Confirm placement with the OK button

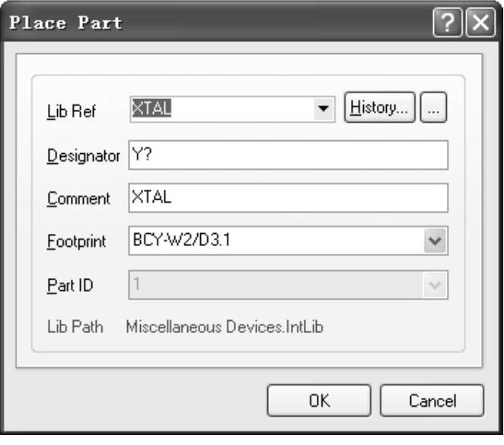click(x=320, y=400)
